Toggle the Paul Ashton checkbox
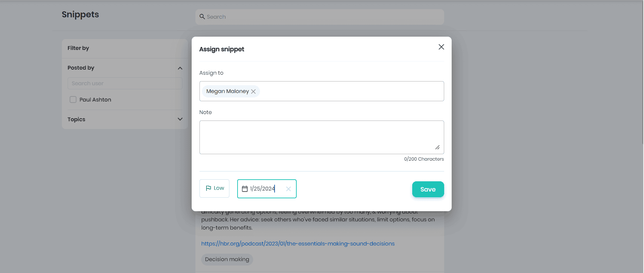644x273 pixels. click(x=73, y=99)
